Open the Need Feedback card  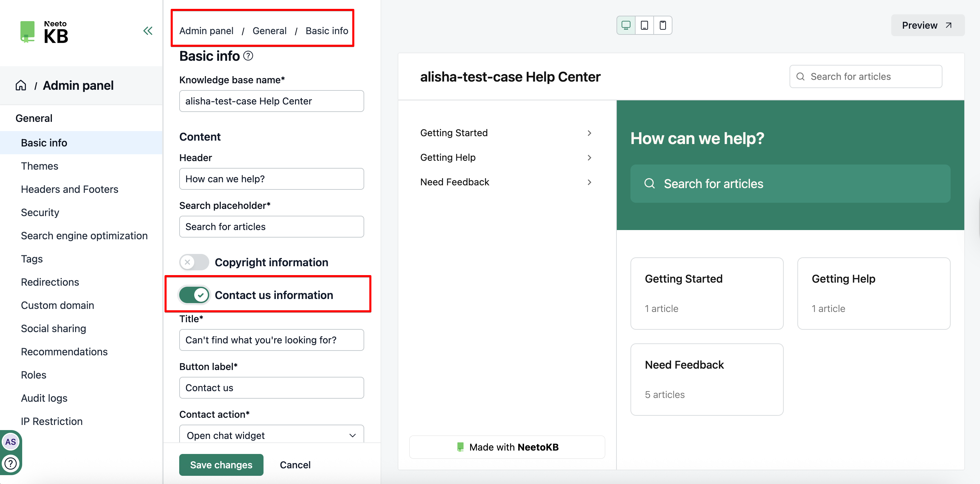(707, 379)
